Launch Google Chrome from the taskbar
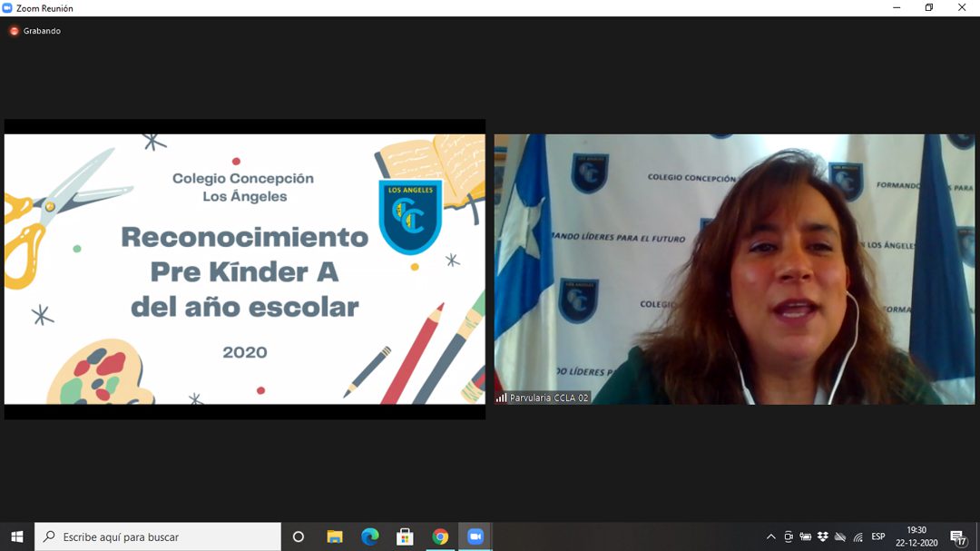This screenshot has height=551, width=980. click(440, 536)
